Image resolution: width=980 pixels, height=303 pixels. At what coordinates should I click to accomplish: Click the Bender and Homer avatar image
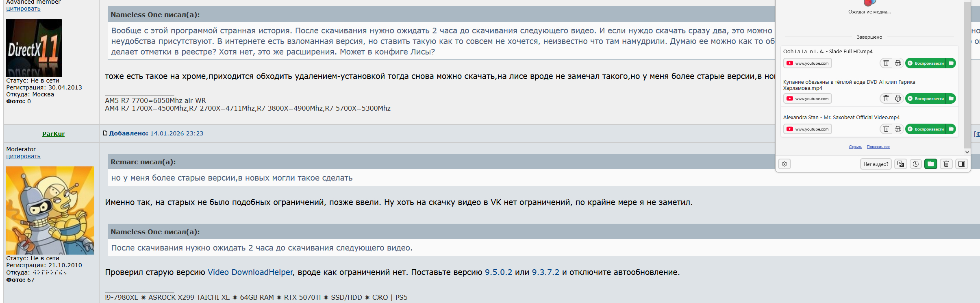tap(50, 210)
